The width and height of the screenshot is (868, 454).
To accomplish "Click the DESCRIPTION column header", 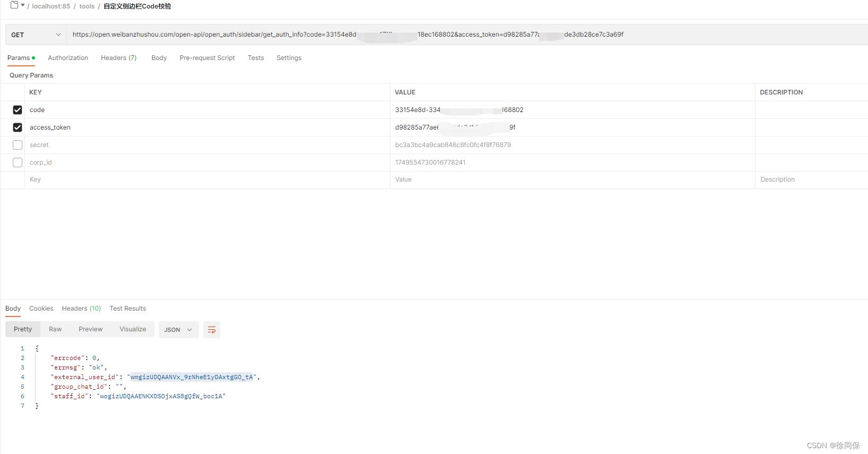I will click(782, 92).
